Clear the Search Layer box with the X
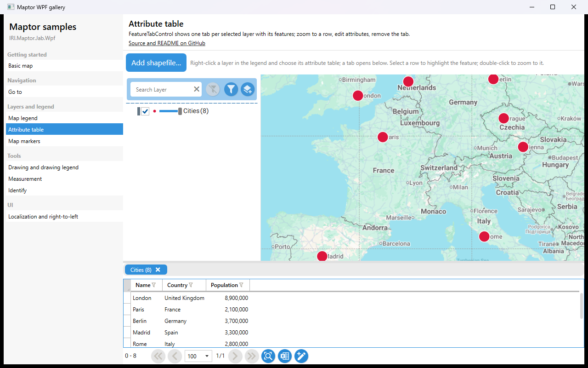Image resolution: width=588 pixels, height=368 pixels. click(197, 89)
